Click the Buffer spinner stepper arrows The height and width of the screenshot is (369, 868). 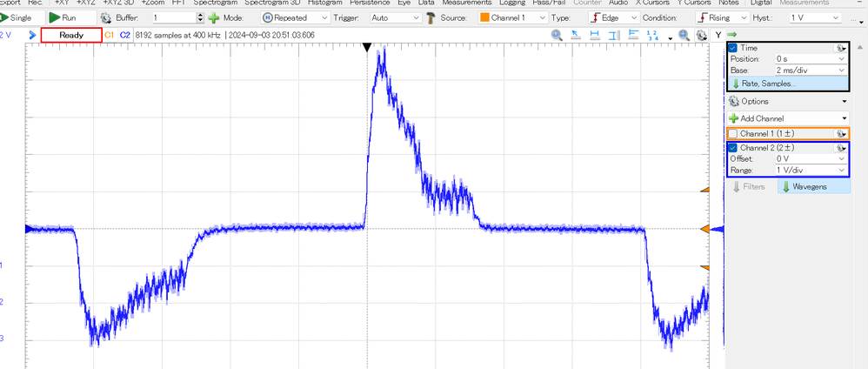pos(200,17)
